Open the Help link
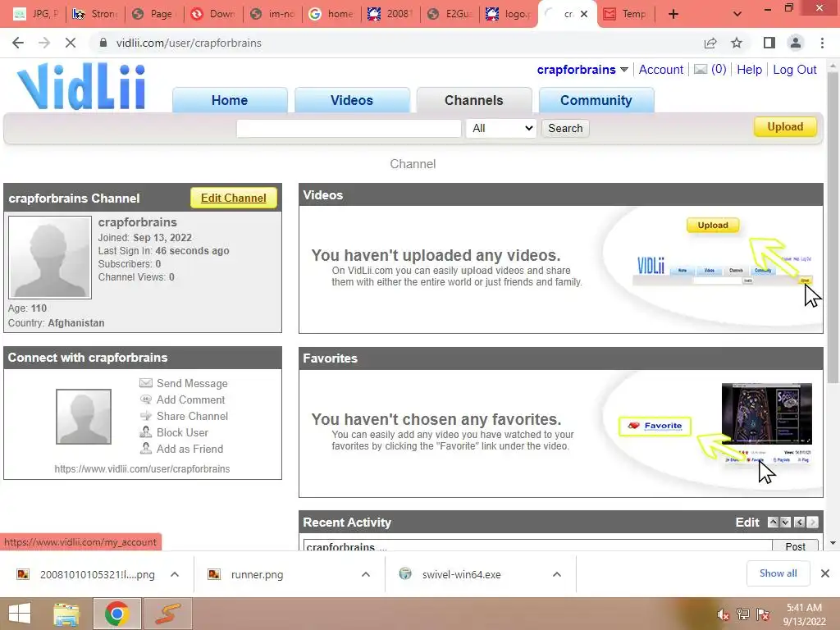 click(749, 70)
